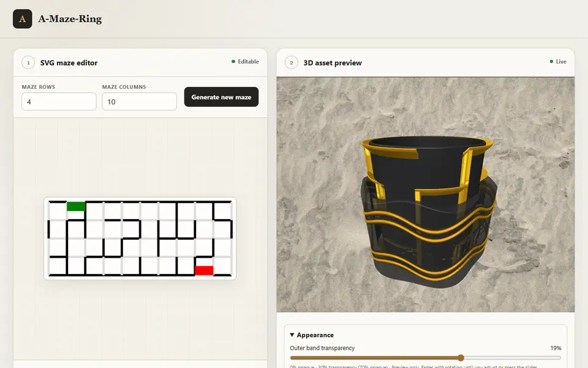The width and height of the screenshot is (588, 368).
Task: Click the MAZE ROWS label
Action: point(38,86)
